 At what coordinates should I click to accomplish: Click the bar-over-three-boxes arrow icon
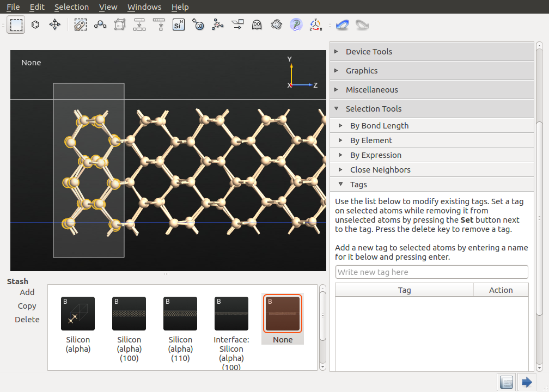pyautogui.click(x=139, y=25)
